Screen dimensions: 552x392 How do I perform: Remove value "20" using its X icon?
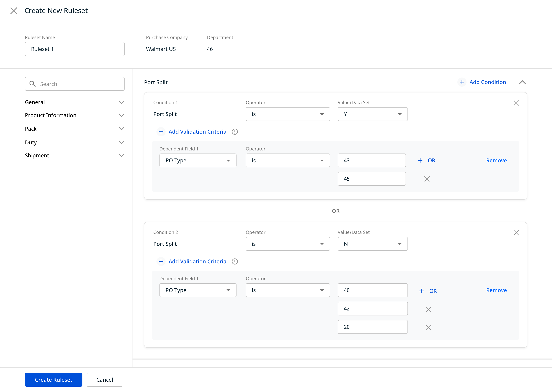(428, 327)
